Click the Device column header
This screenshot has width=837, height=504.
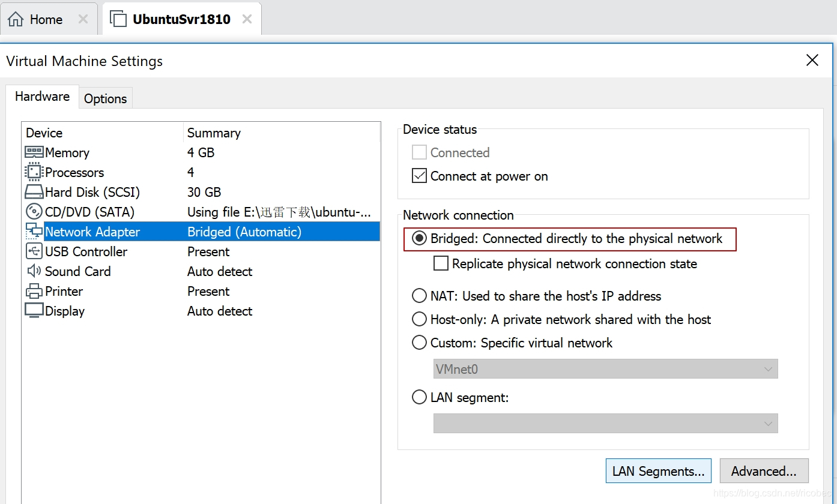pyautogui.click(x=102, y=133)
